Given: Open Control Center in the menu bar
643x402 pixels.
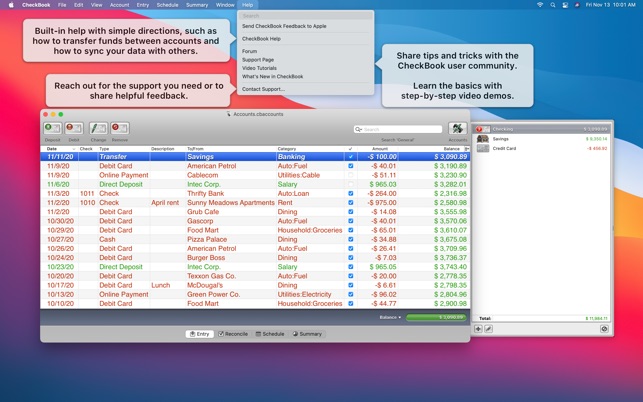Looking at the screenshot, I should click(x=565, y=5).
